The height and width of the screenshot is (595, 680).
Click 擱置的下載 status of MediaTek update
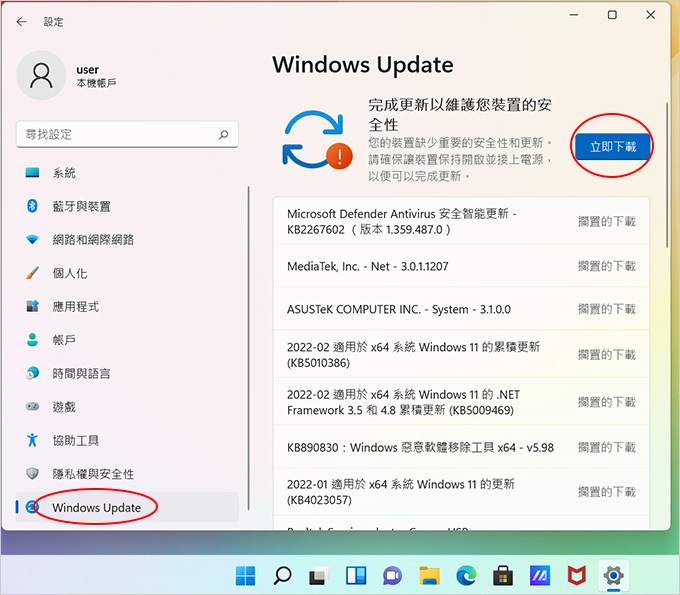point(607,266)
